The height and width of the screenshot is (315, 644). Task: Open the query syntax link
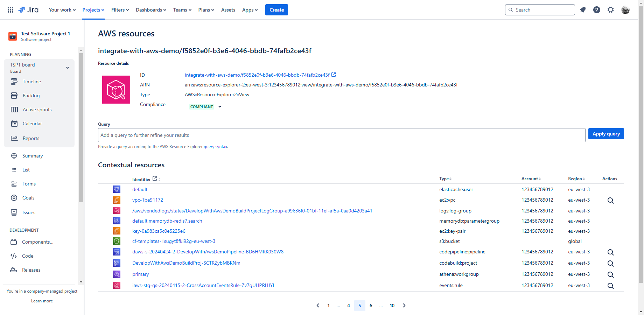coord(216,147)
